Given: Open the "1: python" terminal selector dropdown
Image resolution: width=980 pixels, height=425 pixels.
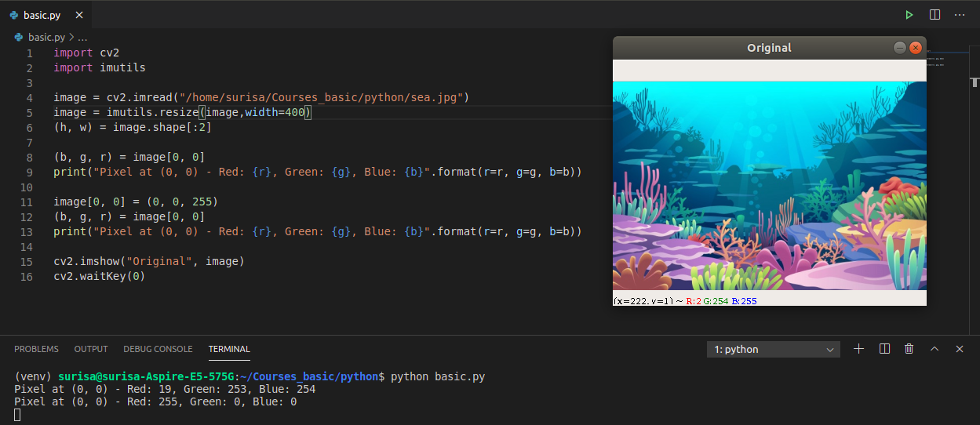Looking at the screenshot, I should click(773, 350).
